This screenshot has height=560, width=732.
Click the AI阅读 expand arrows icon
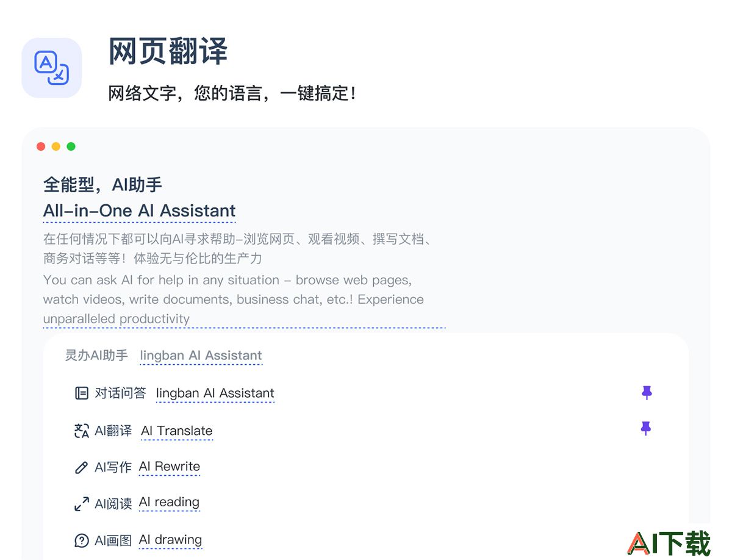coord(81,504)
